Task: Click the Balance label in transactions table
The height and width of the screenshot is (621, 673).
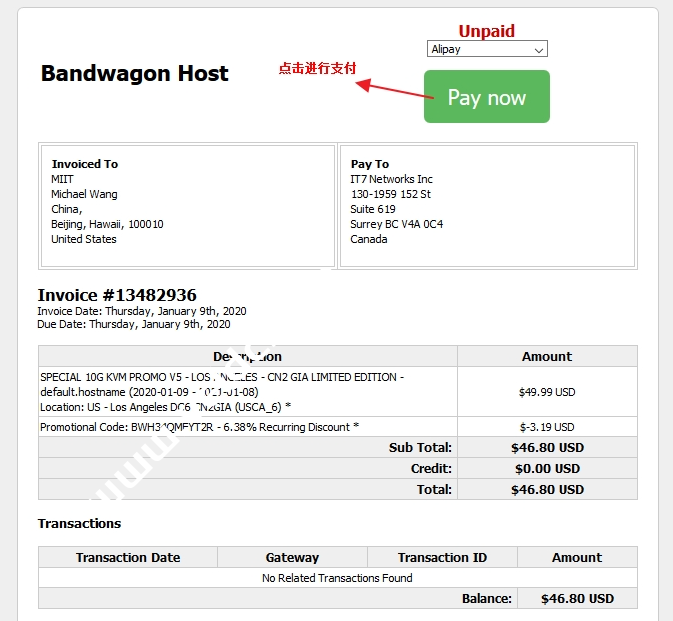Action: coord(486,598)
